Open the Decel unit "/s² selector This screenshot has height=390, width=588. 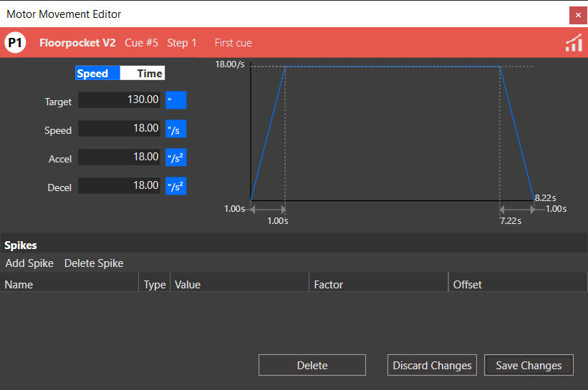pos(175,186)
